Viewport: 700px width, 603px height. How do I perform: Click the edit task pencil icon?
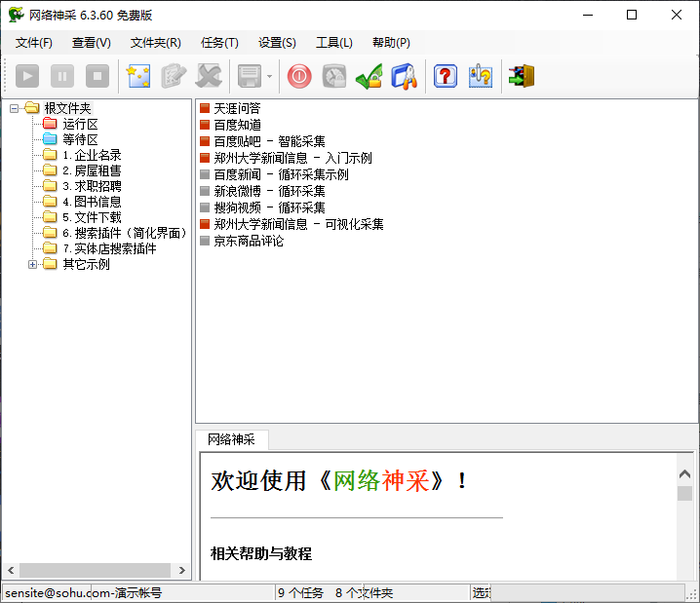pos(174,76)
